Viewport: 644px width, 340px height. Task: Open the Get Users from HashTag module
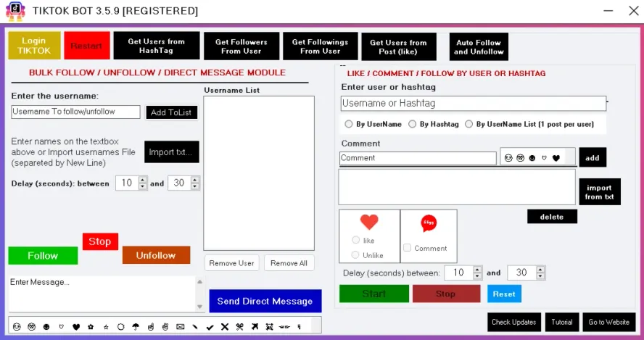coord(157,46)
